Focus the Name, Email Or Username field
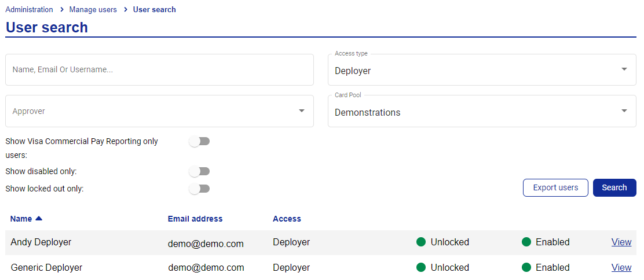This screenshot has width=644, height=280. point(159,70)
